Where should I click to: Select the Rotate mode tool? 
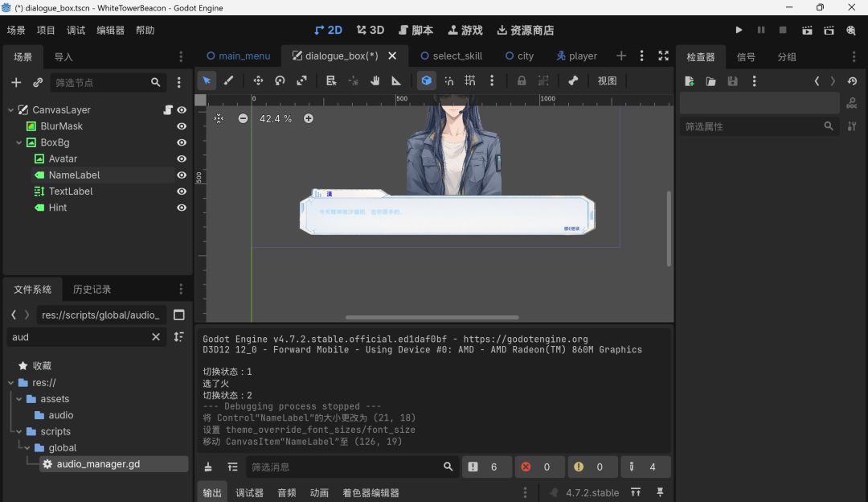(x=280, y=81)
